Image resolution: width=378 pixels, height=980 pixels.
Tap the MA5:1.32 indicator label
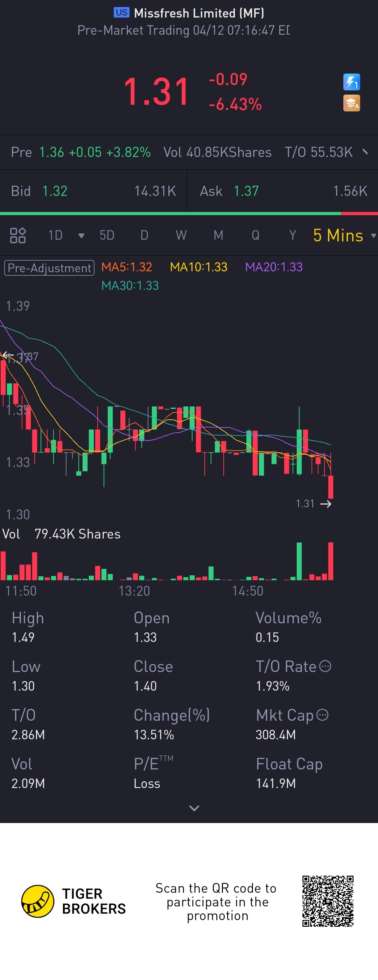pos(127,267)
